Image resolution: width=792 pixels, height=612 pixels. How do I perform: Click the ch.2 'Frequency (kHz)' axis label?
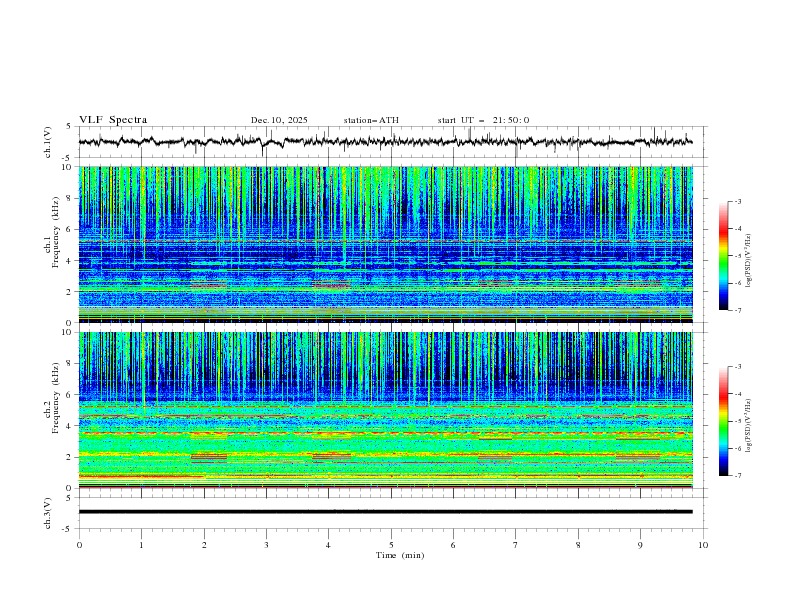click(x=55, y=398)
